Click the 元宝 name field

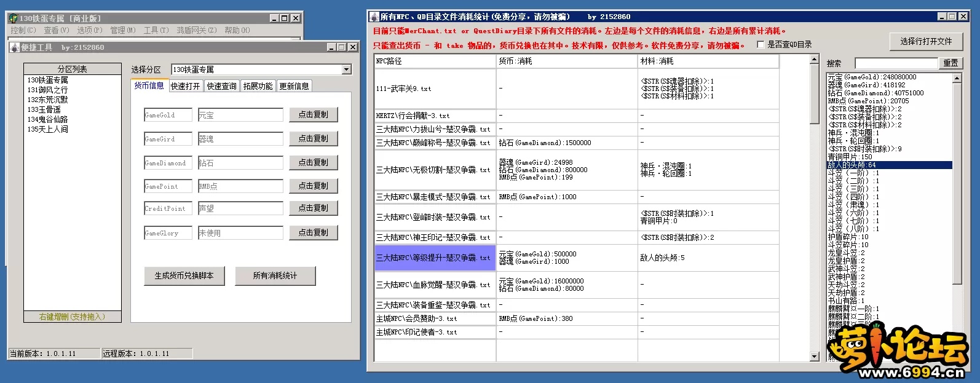pyautogui.click(x=240, y=115)
